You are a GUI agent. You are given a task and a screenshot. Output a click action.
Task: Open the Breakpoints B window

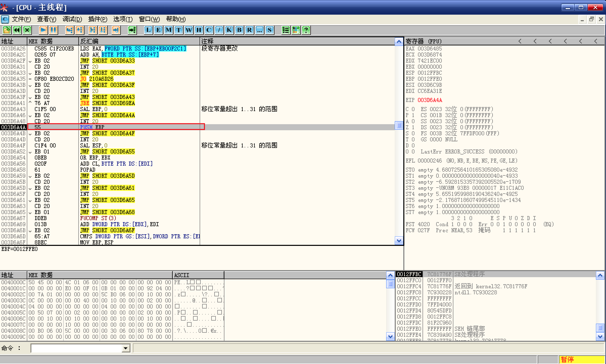click(239, 30)
